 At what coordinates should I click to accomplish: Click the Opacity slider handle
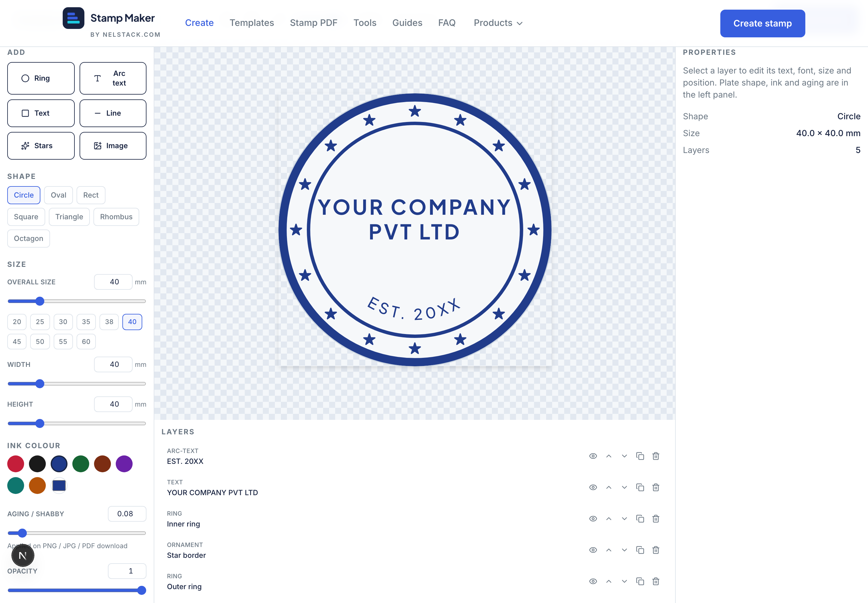click(x=142, y=591)
